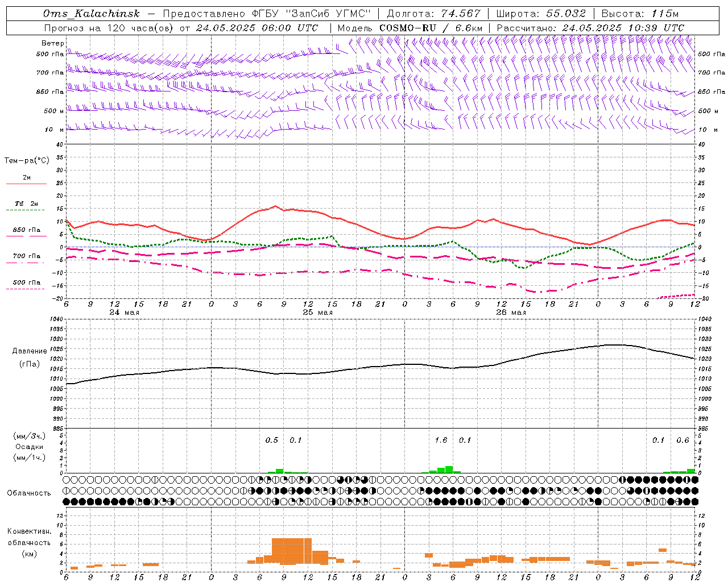Click the 850 гПа temperature legend entry
Viewport: 728px width, 582px height.
pyautogui.click(x=27, y=230)
